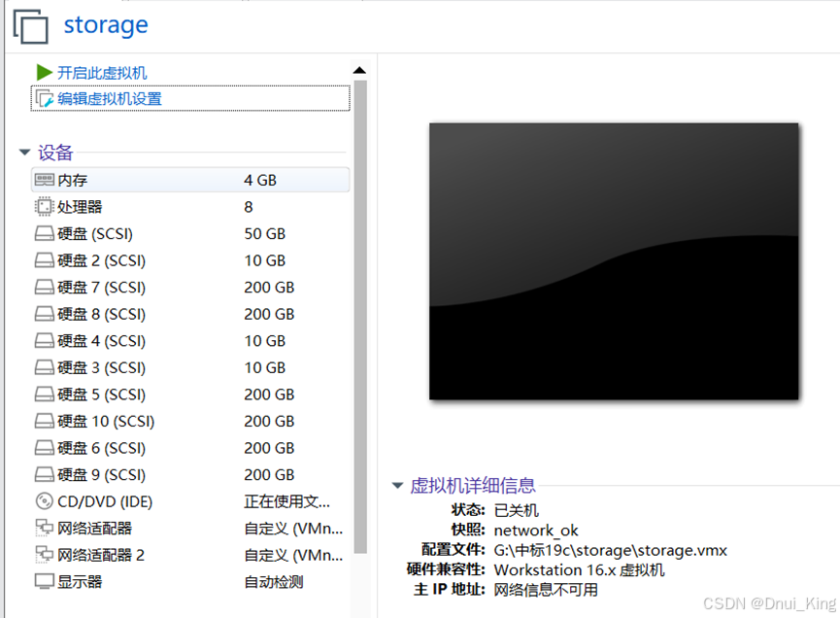
Task: Select the 硬盘 7 (SCSI) label
Action: (x=101, y=288)
